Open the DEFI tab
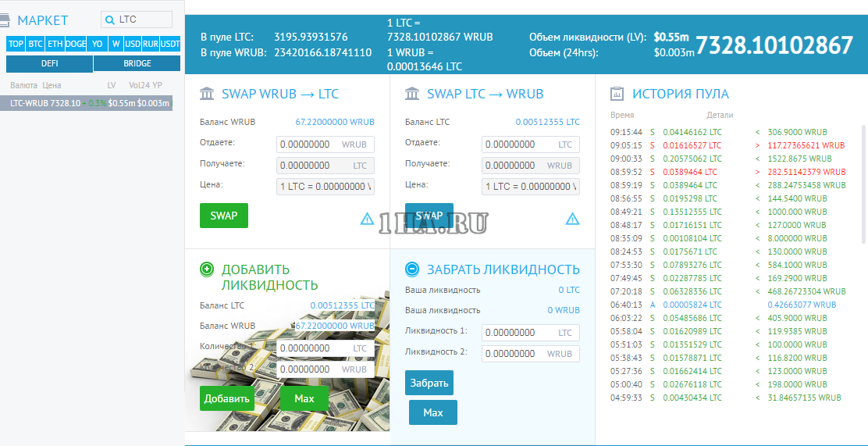868x446 pixels. tap(49, 63)
